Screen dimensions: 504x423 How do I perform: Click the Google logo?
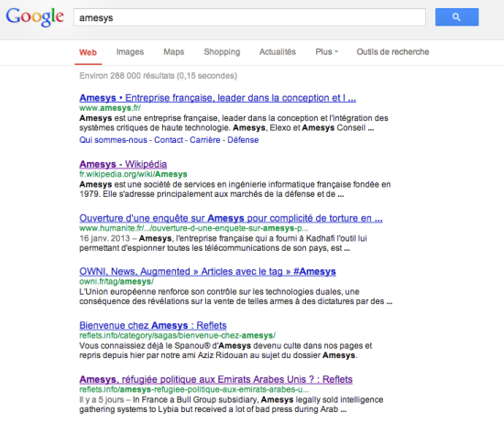click(35, 16)
